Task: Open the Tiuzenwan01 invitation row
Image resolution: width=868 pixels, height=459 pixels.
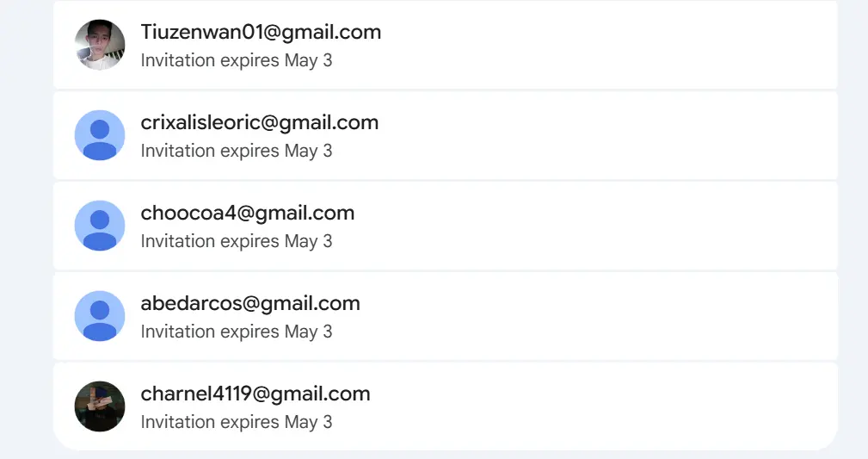Action: tap(446, 45)
